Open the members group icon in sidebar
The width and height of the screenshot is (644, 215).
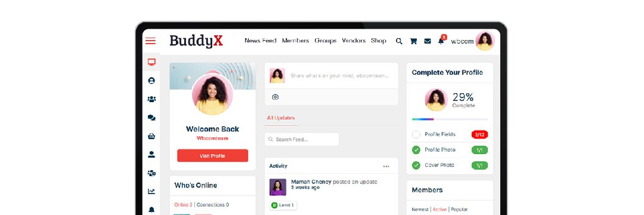(151, 99)
